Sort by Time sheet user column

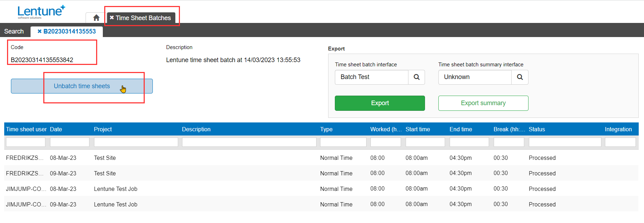[26, 129]
